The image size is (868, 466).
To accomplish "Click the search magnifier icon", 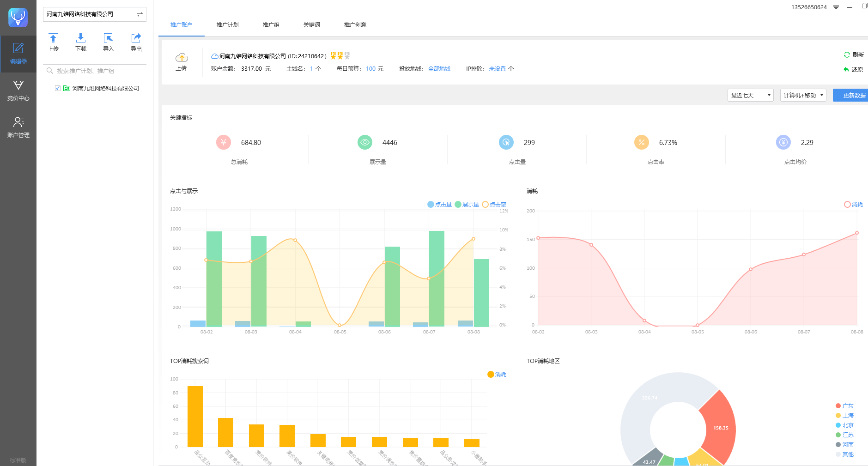I will (x=50, y=71).
